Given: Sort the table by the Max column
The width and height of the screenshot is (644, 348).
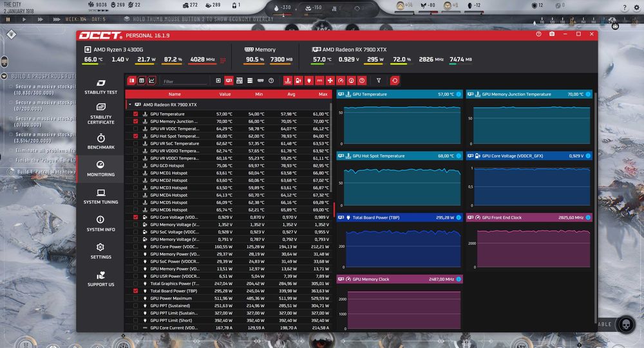Looking at the screenshot, I should coord(323,95).
